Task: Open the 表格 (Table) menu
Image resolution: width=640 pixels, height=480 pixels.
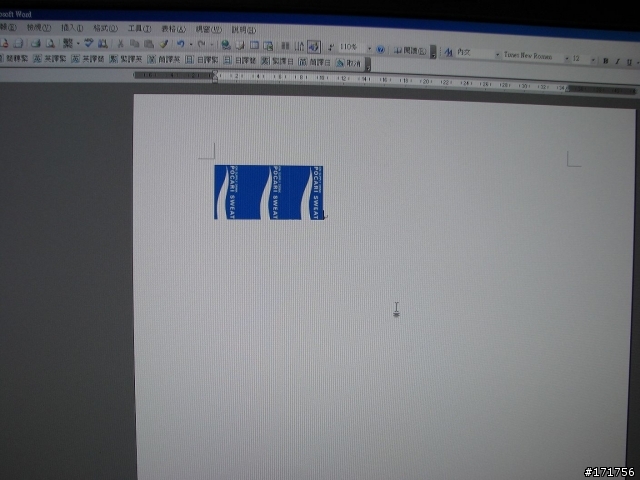Action: coord(173,29)
